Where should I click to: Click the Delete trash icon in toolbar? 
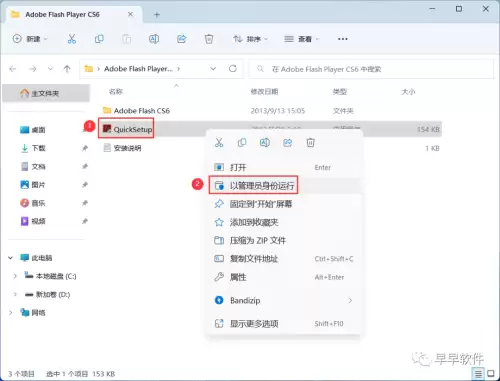[209, 39]
